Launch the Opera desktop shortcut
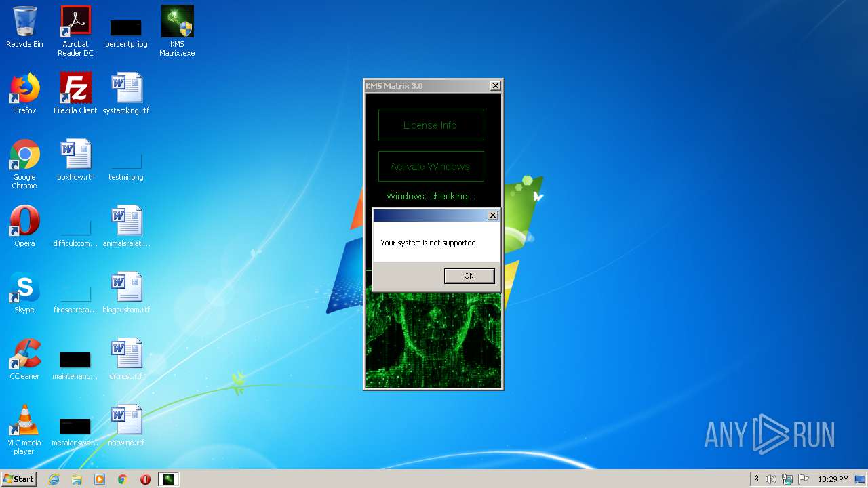This screenshot has height=488, width=868. (24, 226)
